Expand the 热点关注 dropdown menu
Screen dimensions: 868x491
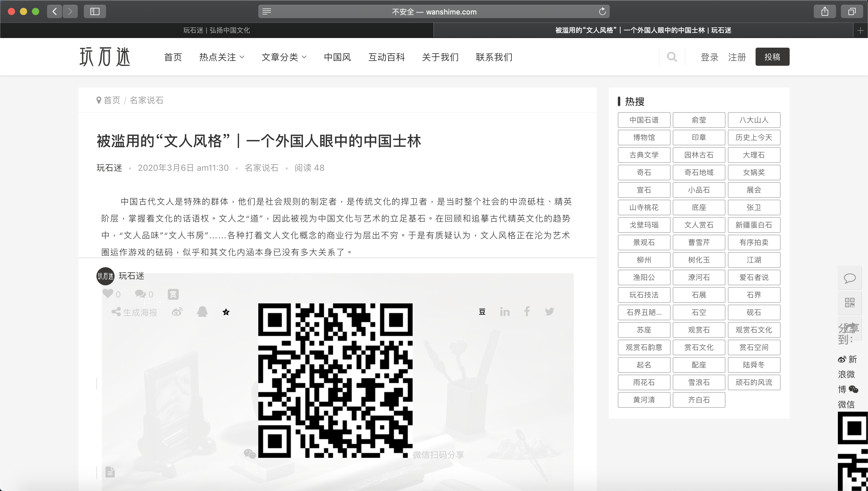tap(222, 57)
